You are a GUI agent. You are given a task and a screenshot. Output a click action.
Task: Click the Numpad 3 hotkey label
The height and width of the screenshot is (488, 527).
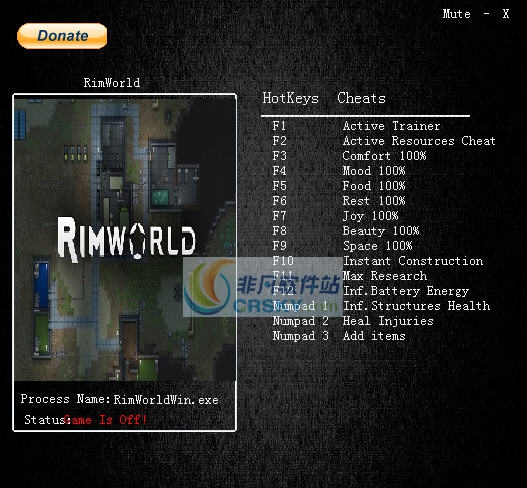300,336
